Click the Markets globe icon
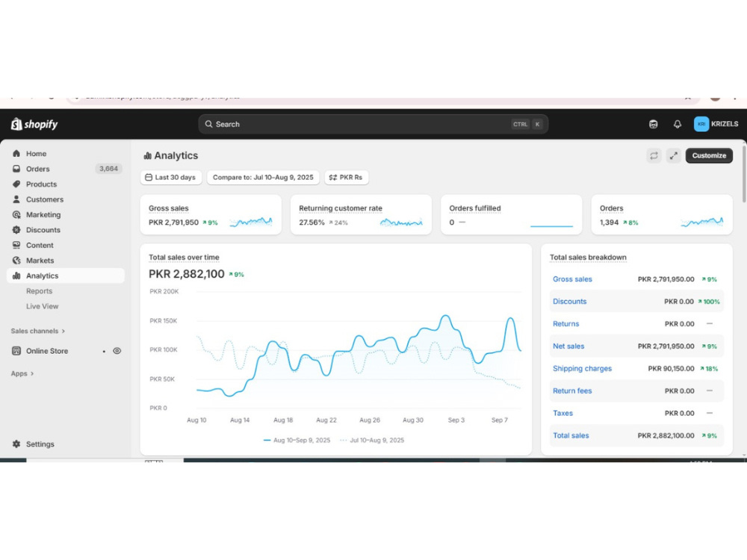This screenshot has height=560, width=747. point(16,261)
